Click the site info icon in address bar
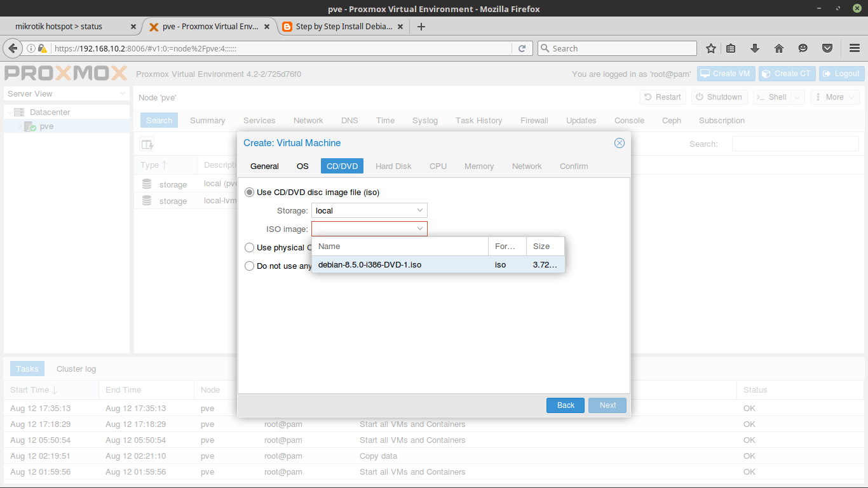 (30, 48)
